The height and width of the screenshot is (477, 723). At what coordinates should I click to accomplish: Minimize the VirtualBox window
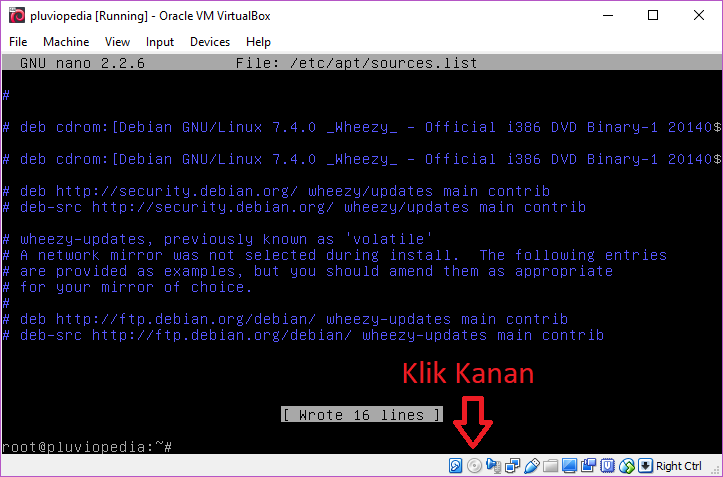pos(608,15)
